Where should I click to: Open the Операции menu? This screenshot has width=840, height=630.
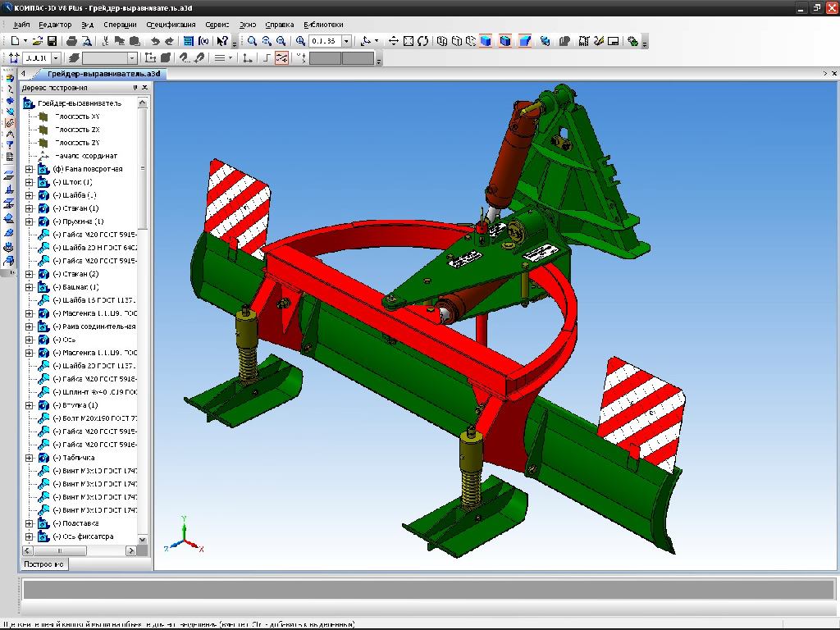[121, 25]
